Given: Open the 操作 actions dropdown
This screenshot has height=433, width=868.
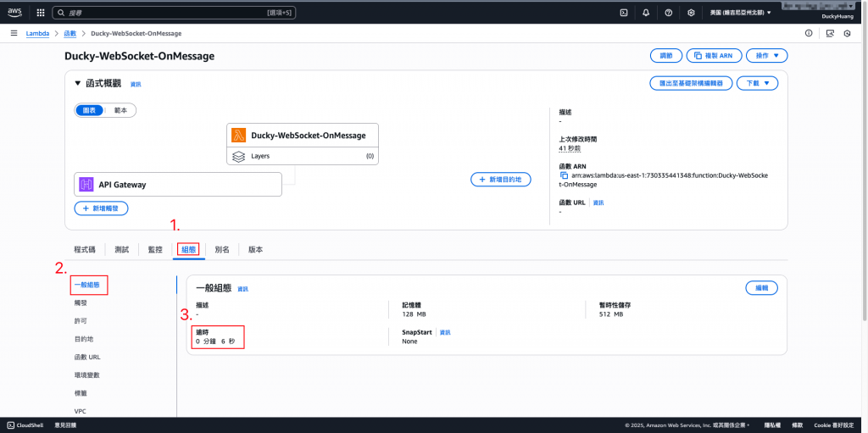Looking at the screenshot, I should (766, 55).
